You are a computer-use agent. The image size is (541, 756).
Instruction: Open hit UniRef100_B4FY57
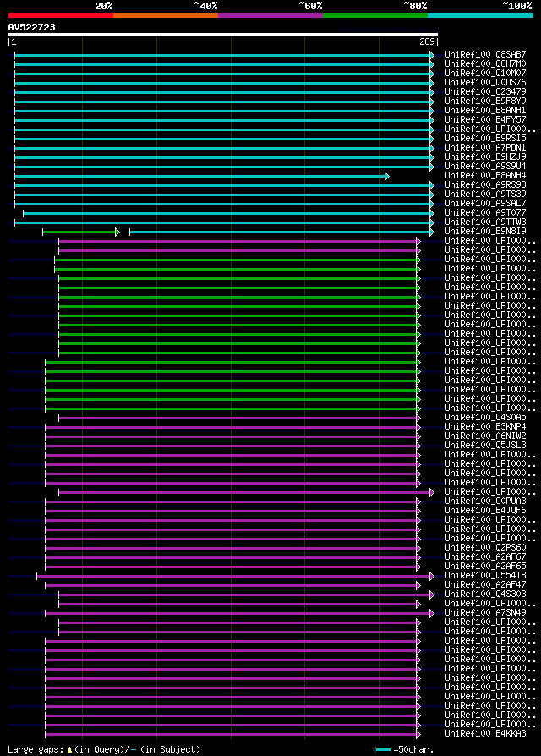(x=485, y=119)
